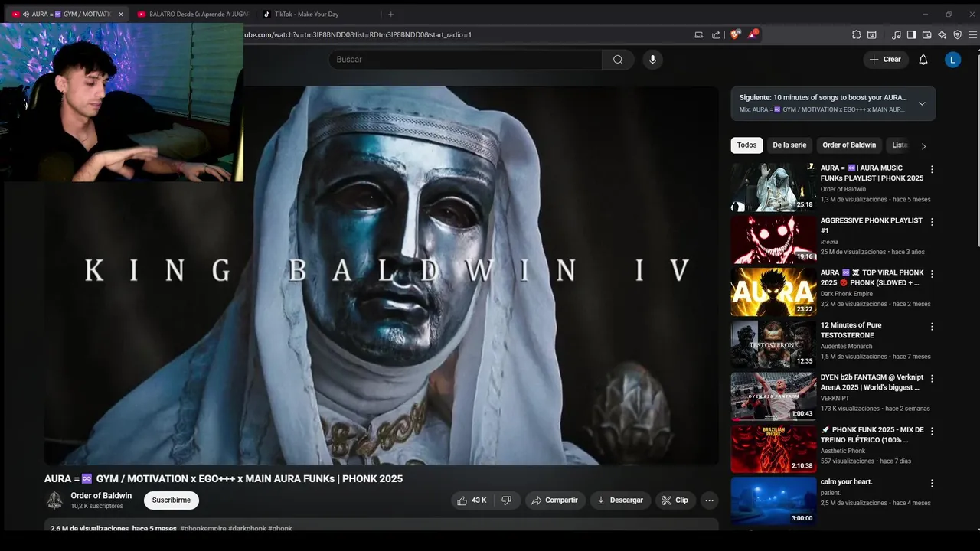Open calm your heart thumbnail 3:00:00
The image size is (980, 551).
point(773,500)
